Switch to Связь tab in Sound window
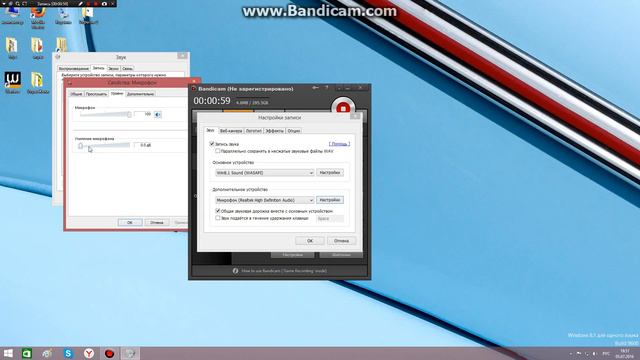This screenshot has height=360, width=640. [127, 69]
